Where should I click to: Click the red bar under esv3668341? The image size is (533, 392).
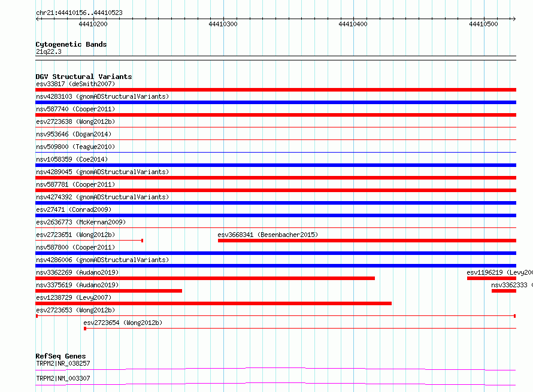coord(367,241)
